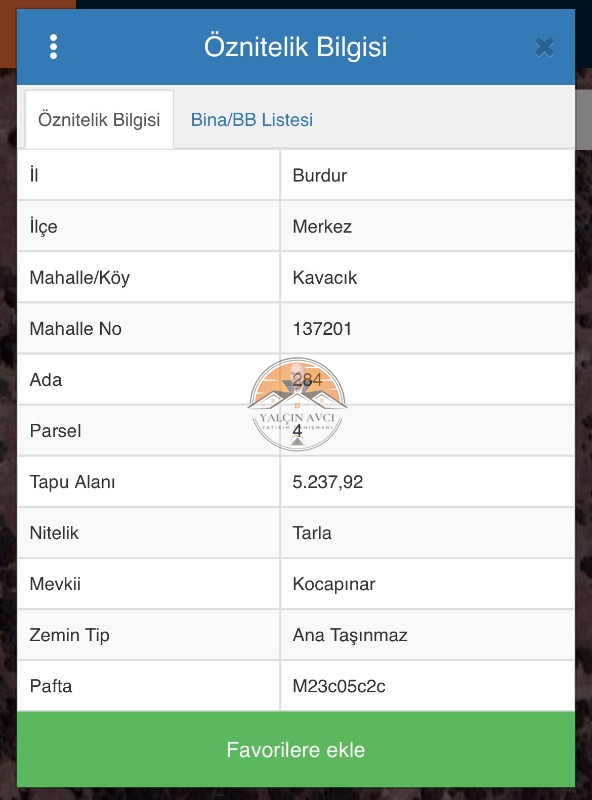Select the Öznitelik Bilgisi tab
Image resolution: width=592 pixels, height=800 pixels.
[99, 120]
